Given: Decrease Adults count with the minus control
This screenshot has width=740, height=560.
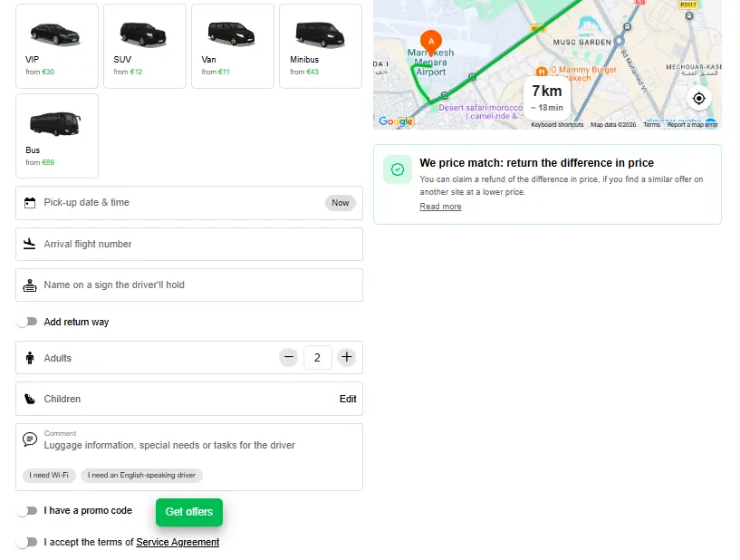Looking at the screenshot, I should [x=288, y=357].
